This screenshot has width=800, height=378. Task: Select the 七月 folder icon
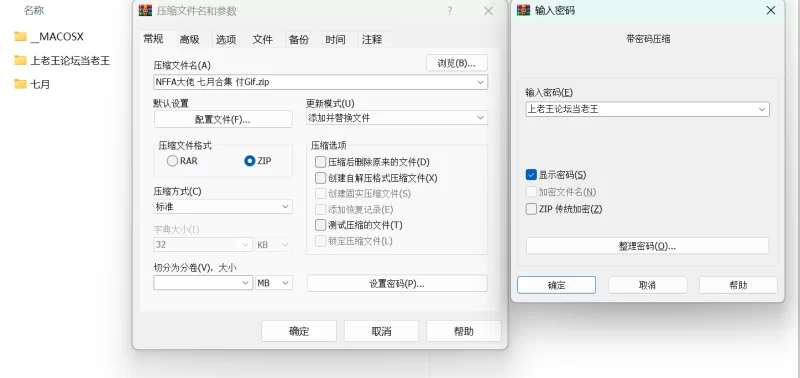(20, 84)
